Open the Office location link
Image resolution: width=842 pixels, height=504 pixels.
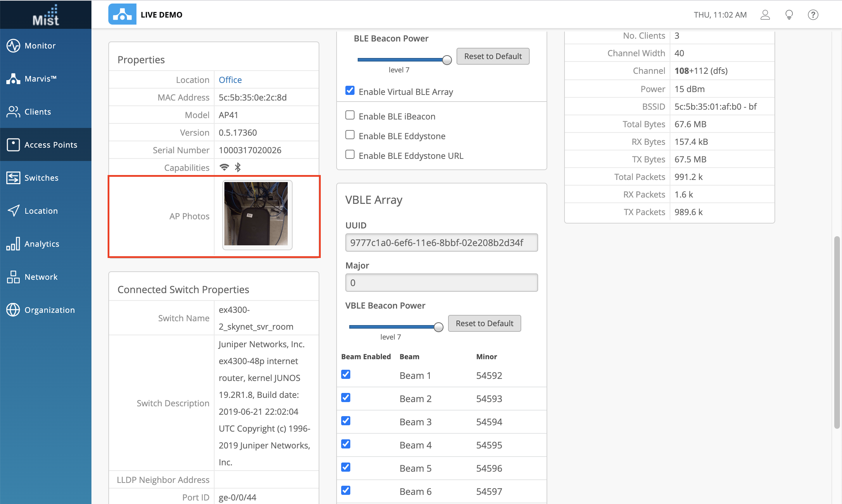(x=230, y=80)
